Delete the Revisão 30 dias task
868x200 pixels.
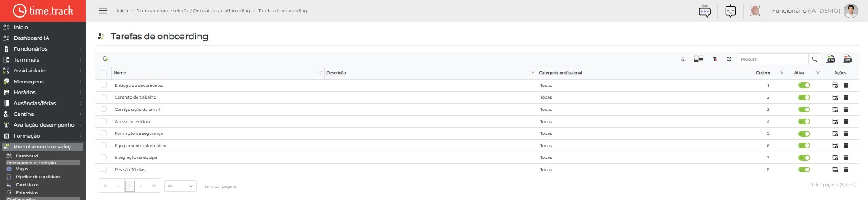[x=846, y=170]
